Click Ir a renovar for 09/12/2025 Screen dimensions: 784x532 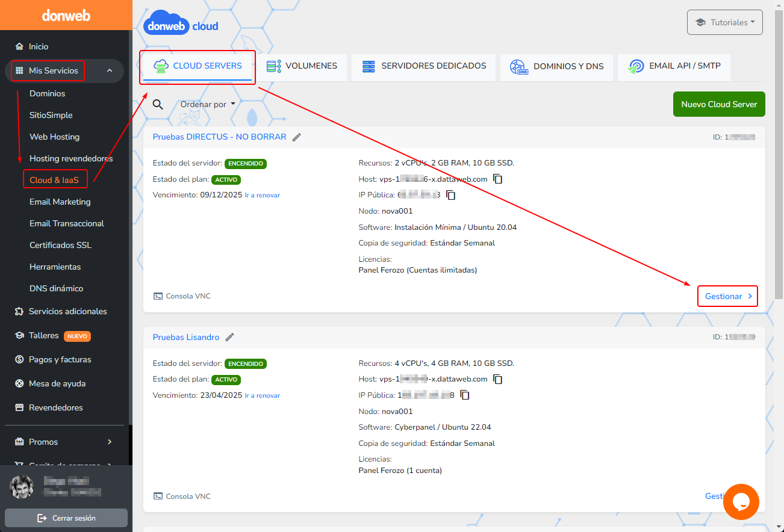click(263, 195)
